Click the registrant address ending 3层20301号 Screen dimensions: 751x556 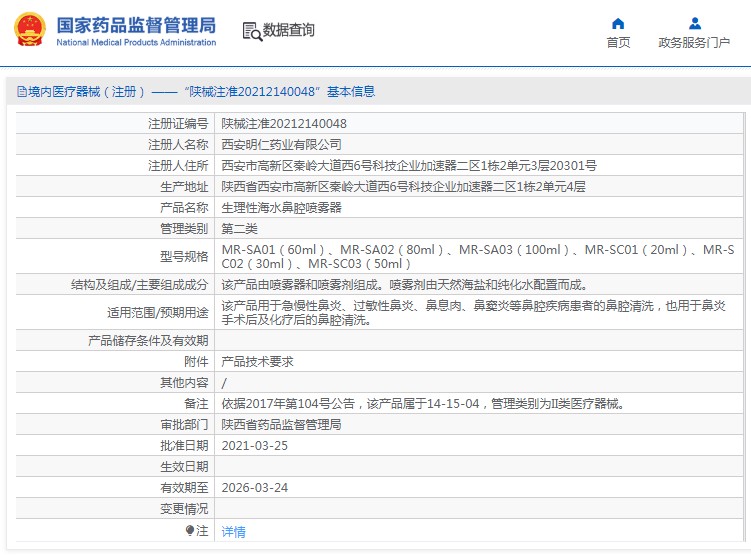[409, 166]
